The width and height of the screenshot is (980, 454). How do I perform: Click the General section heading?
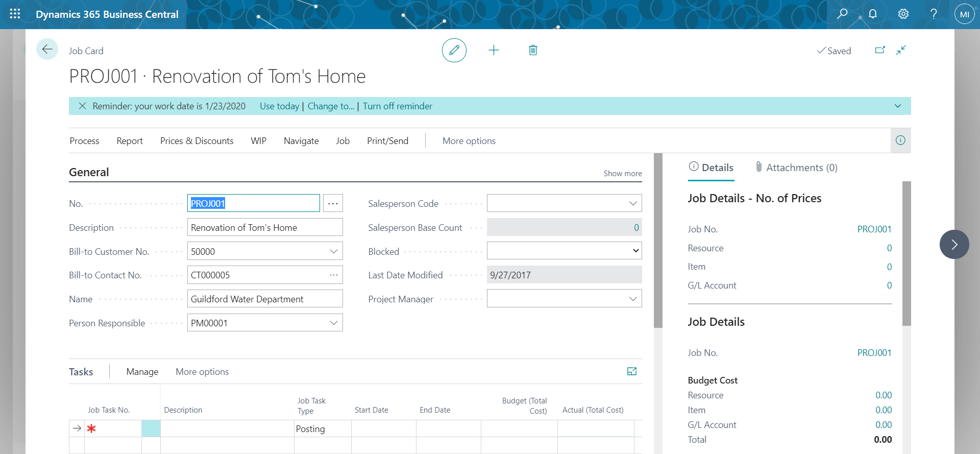click(x=89, y=172)
